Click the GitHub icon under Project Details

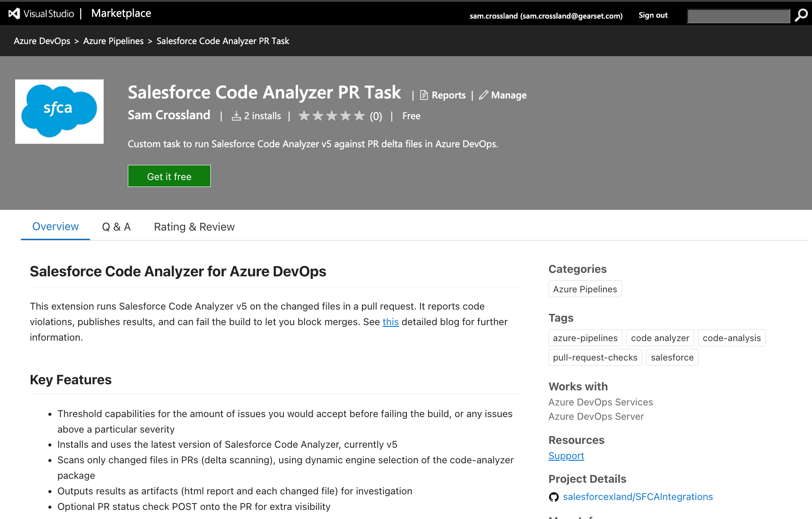[554, 497]
